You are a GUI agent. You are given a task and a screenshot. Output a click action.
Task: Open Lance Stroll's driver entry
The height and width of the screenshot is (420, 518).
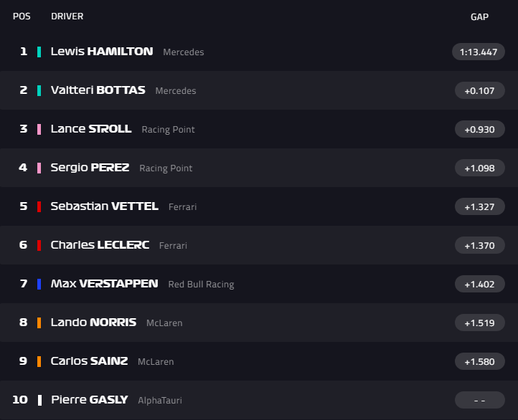90,129
